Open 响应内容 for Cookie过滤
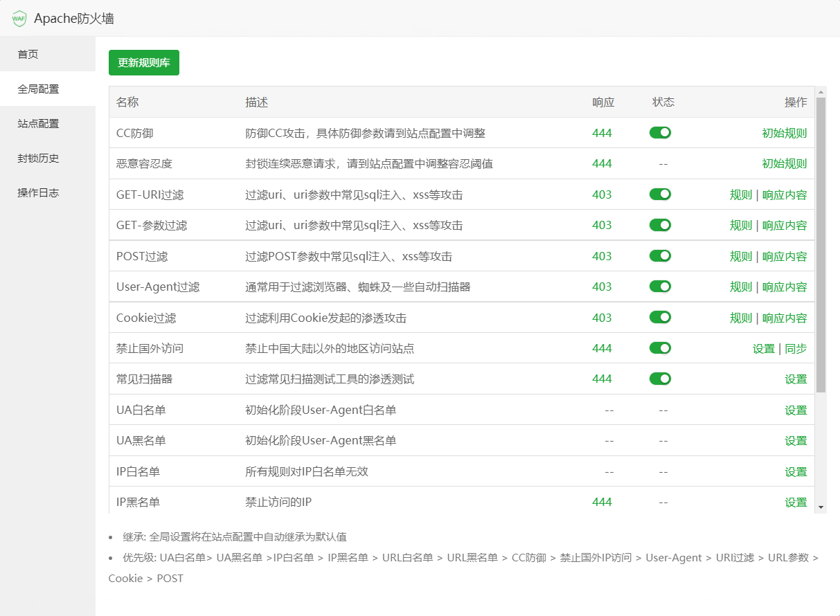 pos(785,318)
